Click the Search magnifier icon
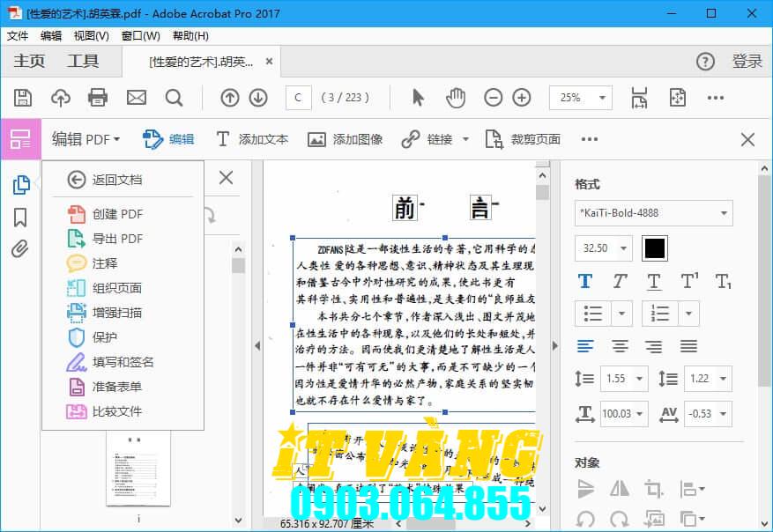The height and width of the screenshot is (532, 773). 173,98
